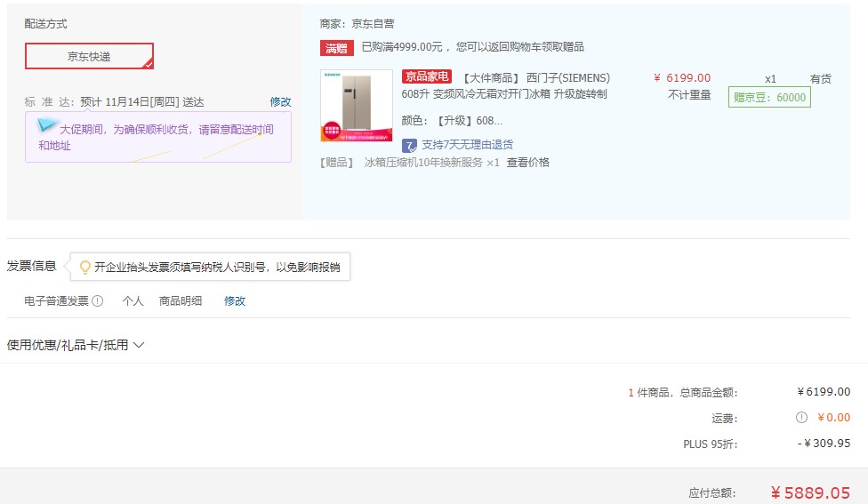Click the -¥309.95 PLUS discount amount

tap(824, 444)
